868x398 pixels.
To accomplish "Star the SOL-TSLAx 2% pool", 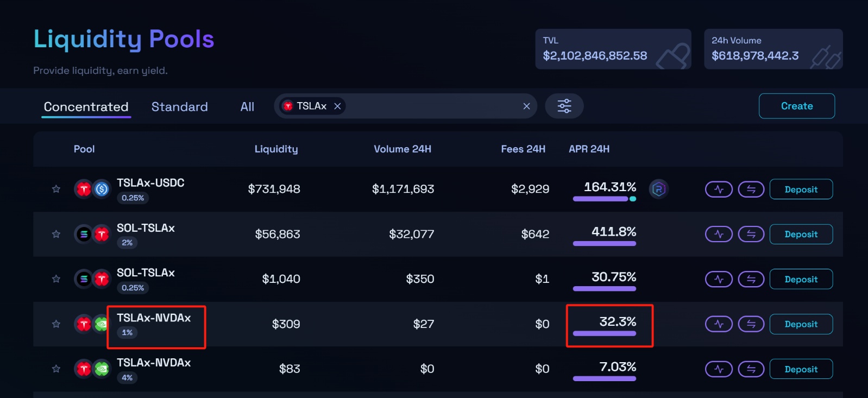I will [56, 234].
